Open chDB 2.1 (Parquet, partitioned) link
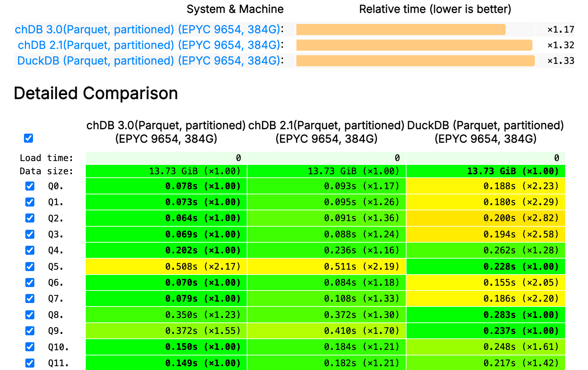The image size is (588, 370). [x=149, y=45]
